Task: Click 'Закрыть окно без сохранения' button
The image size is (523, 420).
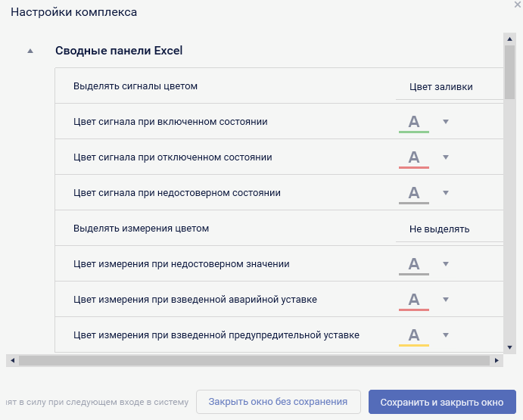Action: (x=278, y=402)
